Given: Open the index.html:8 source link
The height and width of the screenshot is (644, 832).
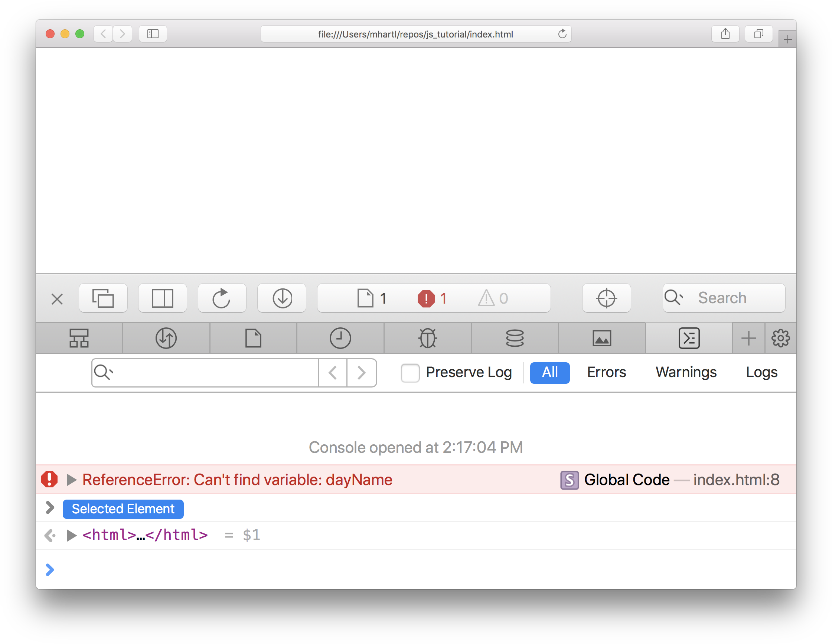Looking at the screenshot, I should [x=736, y=480].
